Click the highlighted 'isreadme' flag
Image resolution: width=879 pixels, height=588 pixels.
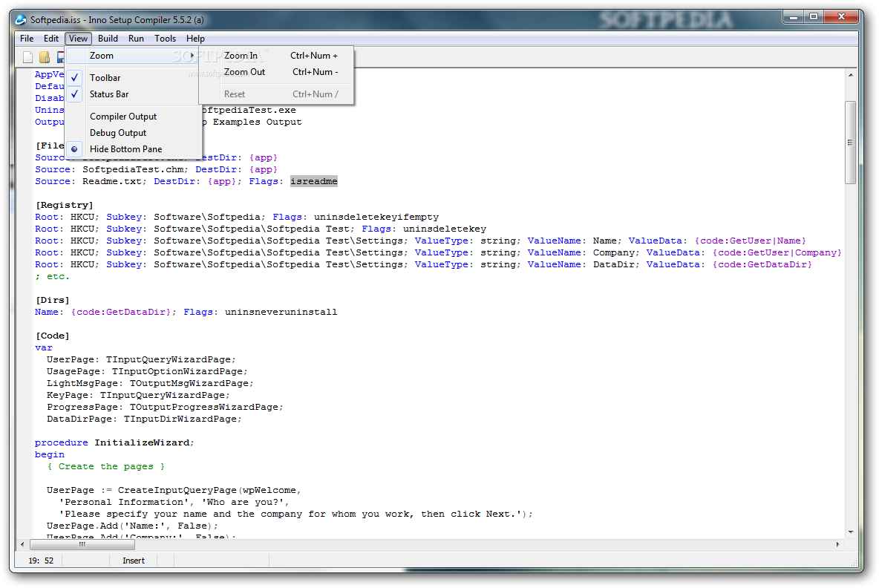point(314,181)
